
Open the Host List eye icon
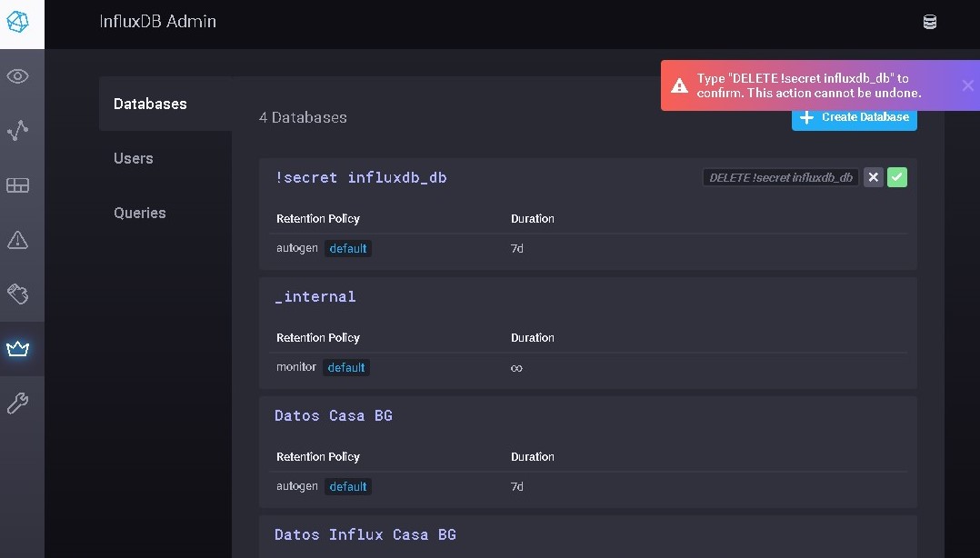click(x=17, y=76)
